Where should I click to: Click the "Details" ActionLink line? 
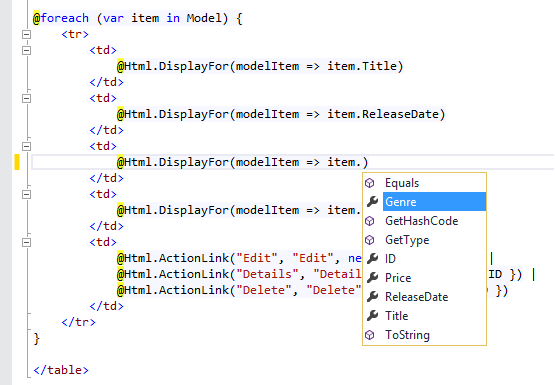point(239,274)
